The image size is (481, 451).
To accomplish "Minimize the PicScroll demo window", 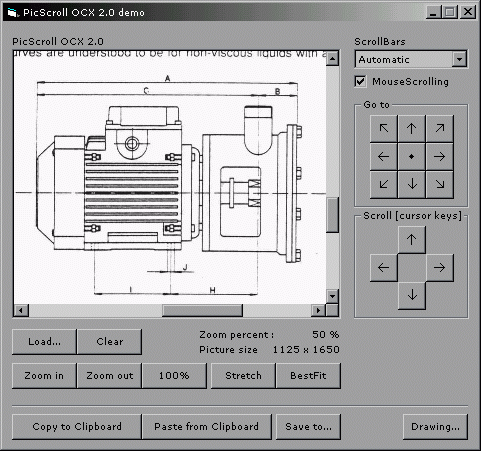I will pos(434,13).
